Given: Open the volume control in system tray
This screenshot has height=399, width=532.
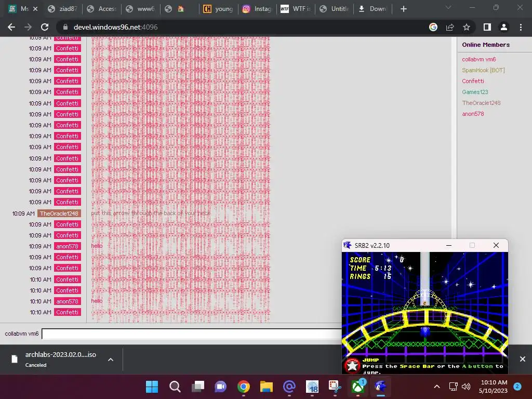Looking at the screenshot, I should 466,387.
